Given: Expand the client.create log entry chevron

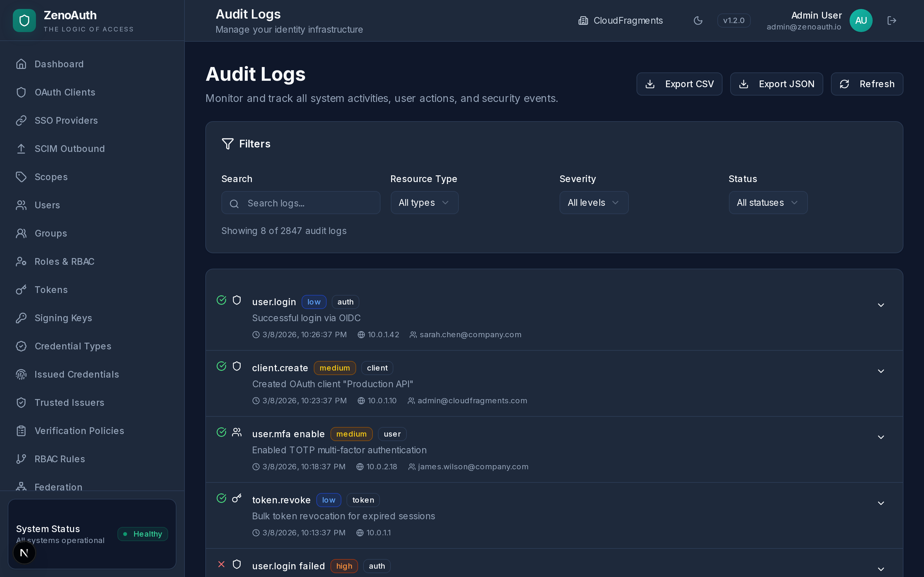Looking at the screenshot, I should click(881, 371).
